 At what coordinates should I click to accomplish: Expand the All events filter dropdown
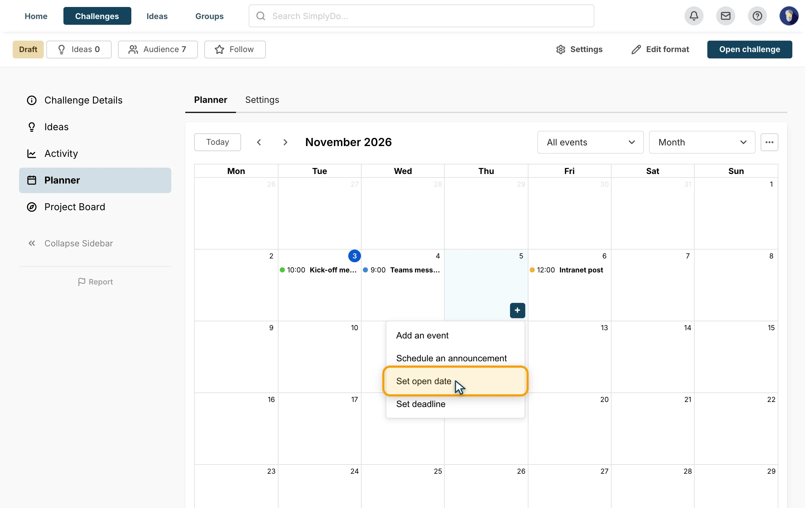coord(590,142)
